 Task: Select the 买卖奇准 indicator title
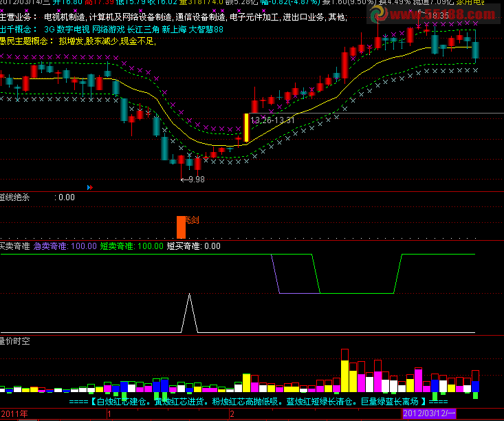(15, 246)
